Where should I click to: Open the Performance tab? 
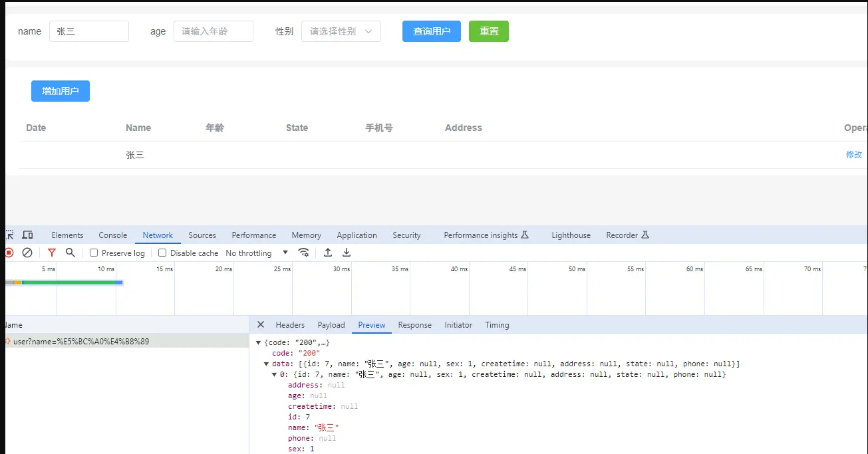point(254,235)
